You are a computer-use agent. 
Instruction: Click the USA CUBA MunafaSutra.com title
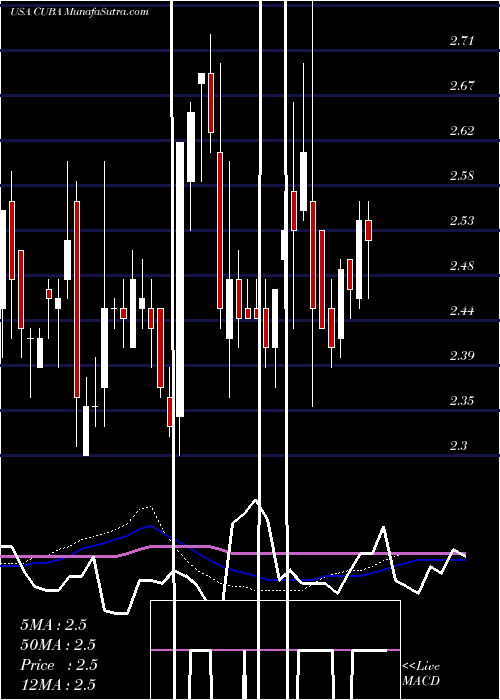tap(79, 12)
